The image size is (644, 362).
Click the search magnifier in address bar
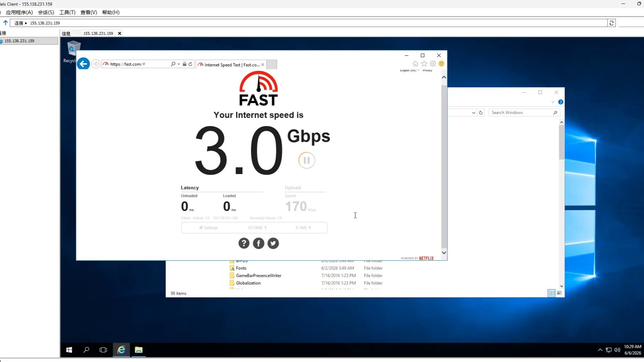(x=173, y=64)
